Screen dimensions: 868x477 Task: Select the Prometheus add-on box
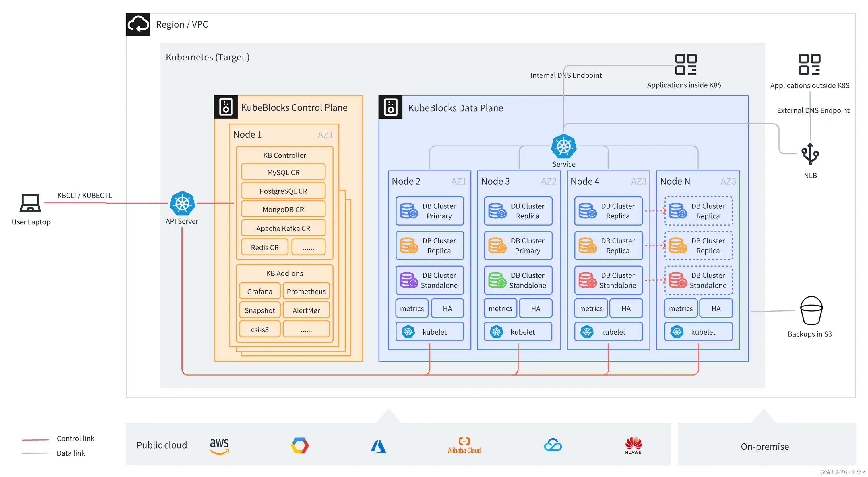(306, 291)
